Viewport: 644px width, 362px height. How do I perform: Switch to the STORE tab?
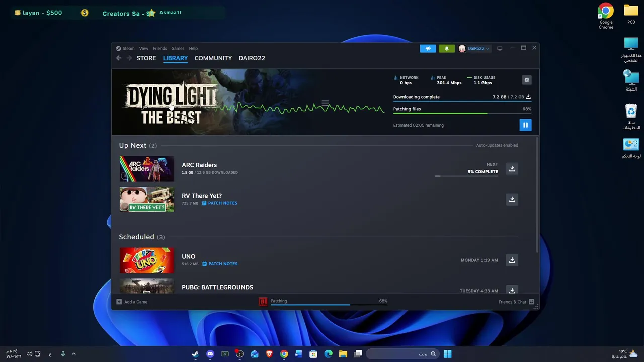pyautogui.click(x=146, y=58)
